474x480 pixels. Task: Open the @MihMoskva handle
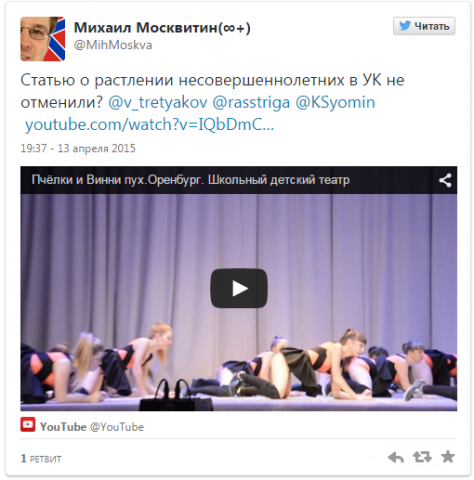pyautogui.click(x=113, y=45)
